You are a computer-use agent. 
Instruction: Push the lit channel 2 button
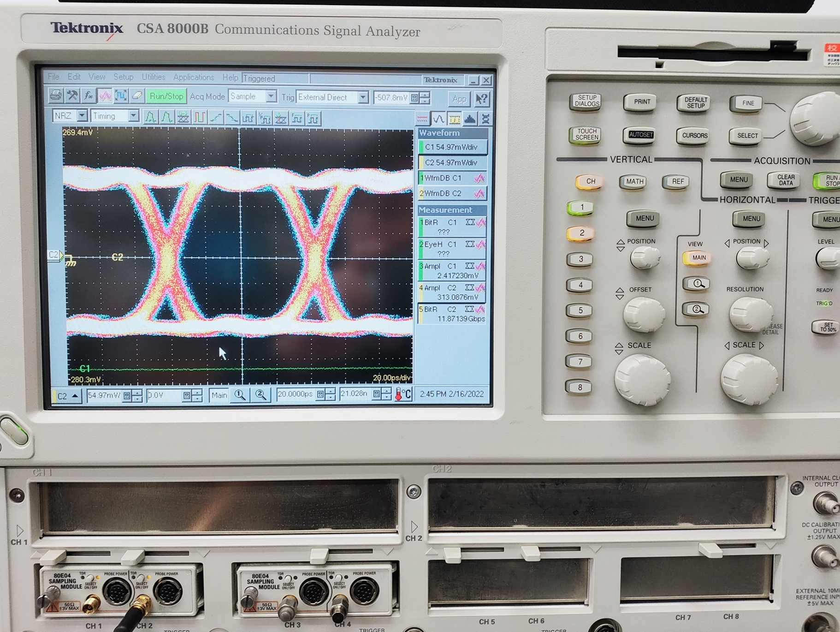(581, 233)
